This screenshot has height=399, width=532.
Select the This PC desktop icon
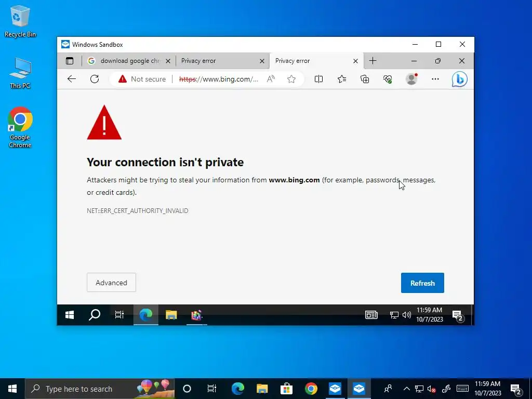point(20,73)
